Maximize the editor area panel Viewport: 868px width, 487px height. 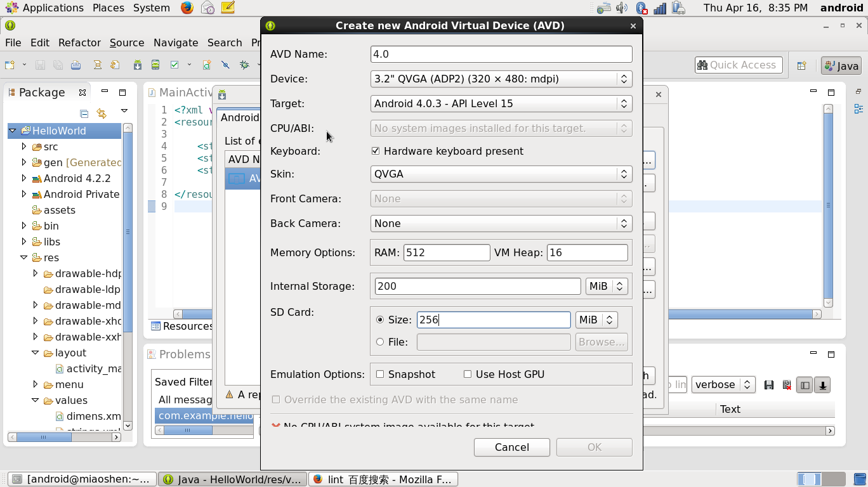[x=831, y=92]
